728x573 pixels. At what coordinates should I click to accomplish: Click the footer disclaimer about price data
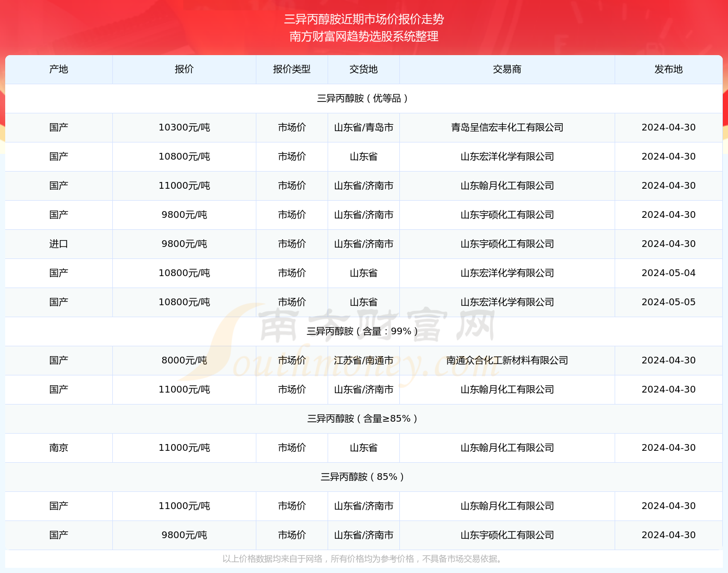(x=363, y=559)
